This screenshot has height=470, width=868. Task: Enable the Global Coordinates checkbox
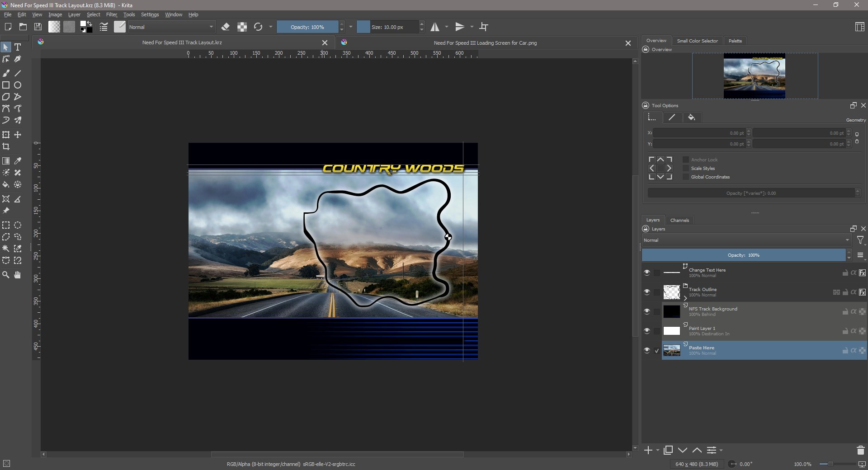pos(686,177)
